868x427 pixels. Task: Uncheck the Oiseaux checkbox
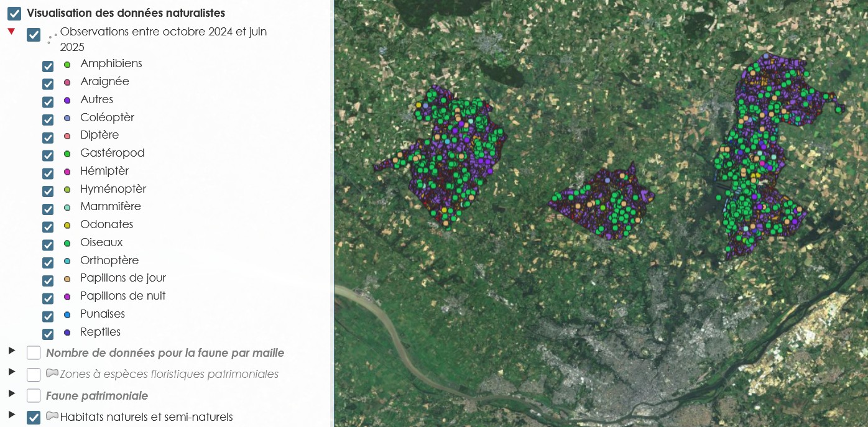point(48,244)
